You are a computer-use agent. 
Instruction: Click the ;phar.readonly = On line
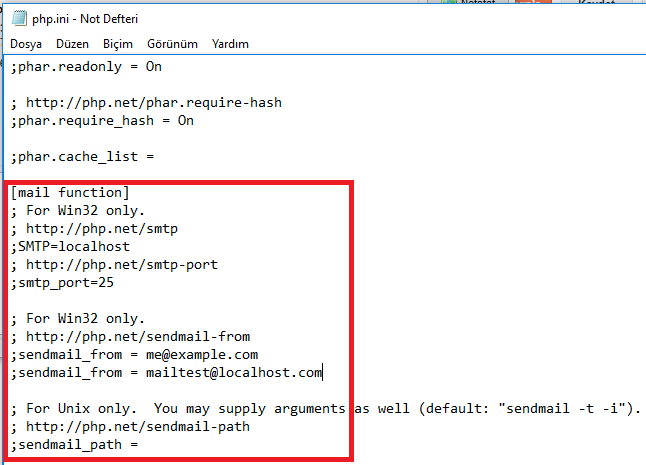pos(86,67)
